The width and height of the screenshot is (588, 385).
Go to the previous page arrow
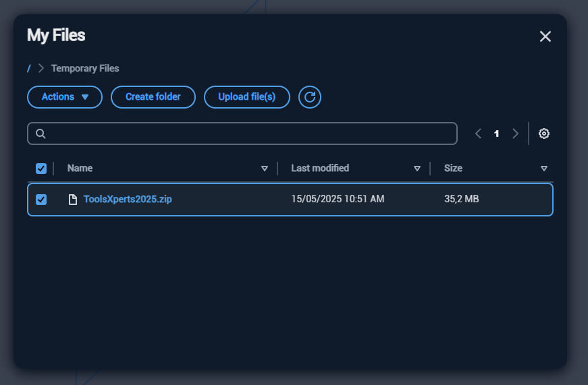478,134
